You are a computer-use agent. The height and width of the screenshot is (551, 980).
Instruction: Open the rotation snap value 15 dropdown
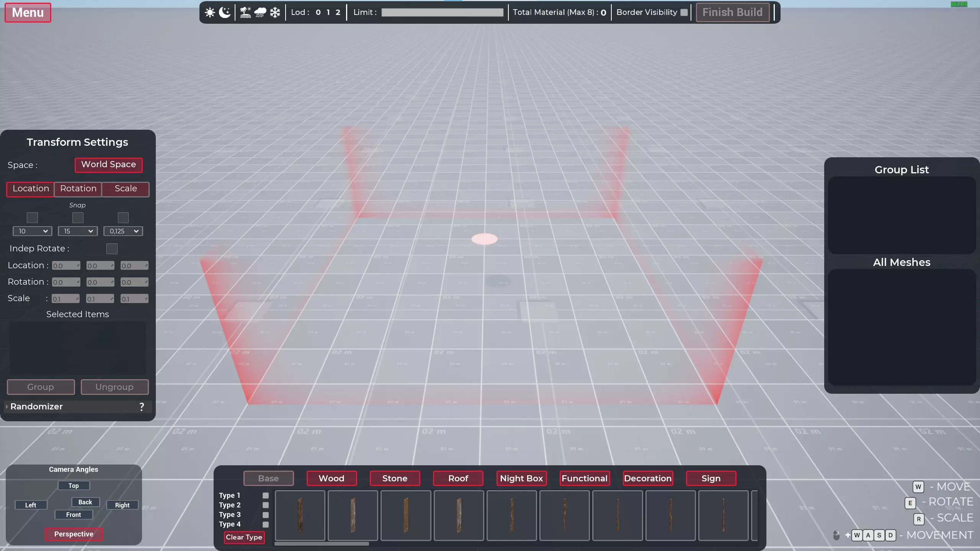point(78,231)
